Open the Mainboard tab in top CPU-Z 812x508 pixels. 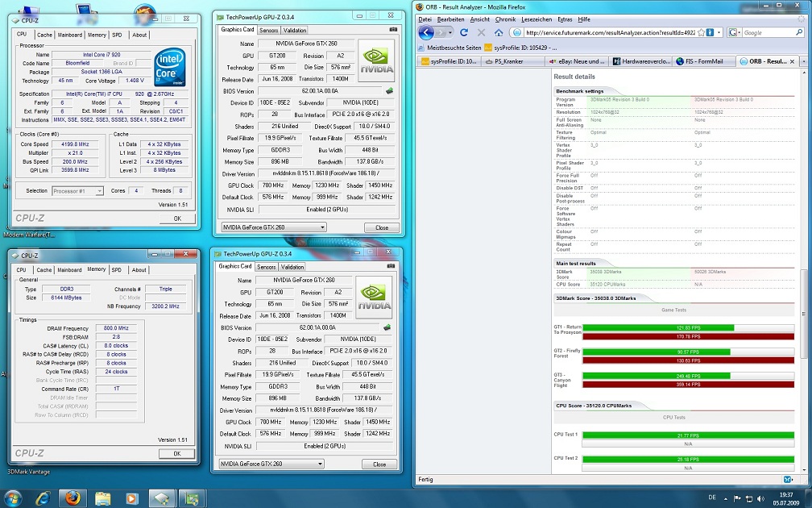pyautogui.click(x=69, y=35)
